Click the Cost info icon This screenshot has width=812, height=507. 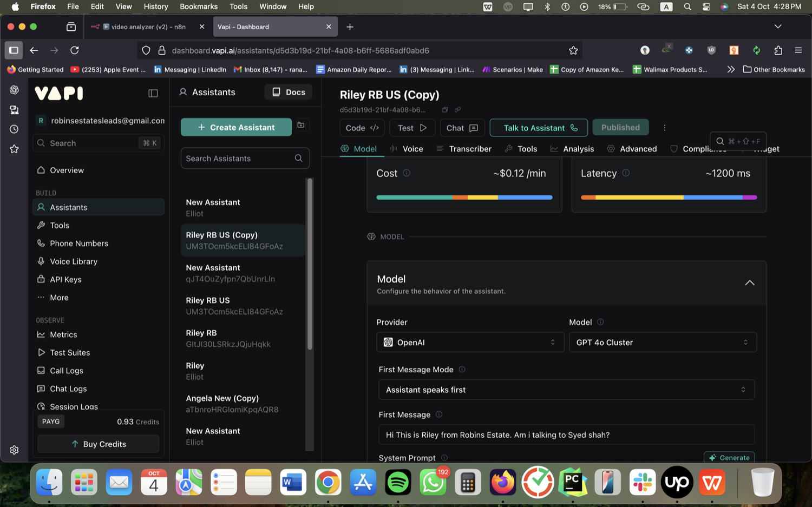[x=407, y=173]
